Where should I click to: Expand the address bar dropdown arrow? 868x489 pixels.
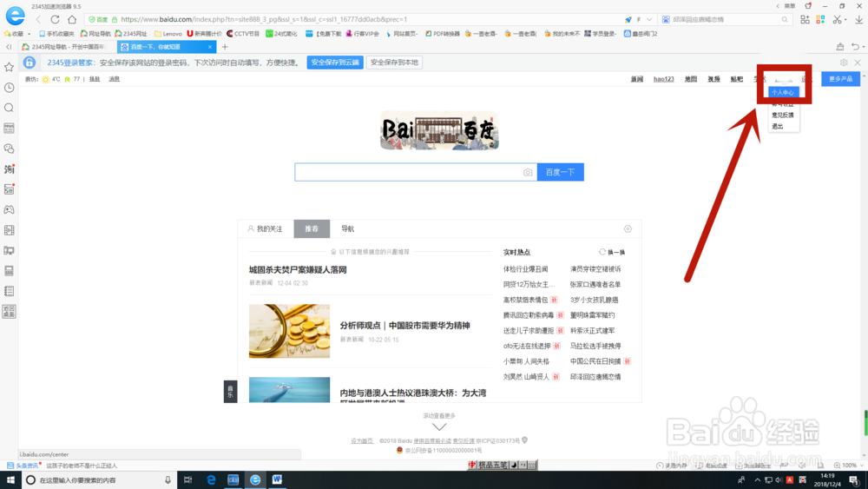coord(649,19)
